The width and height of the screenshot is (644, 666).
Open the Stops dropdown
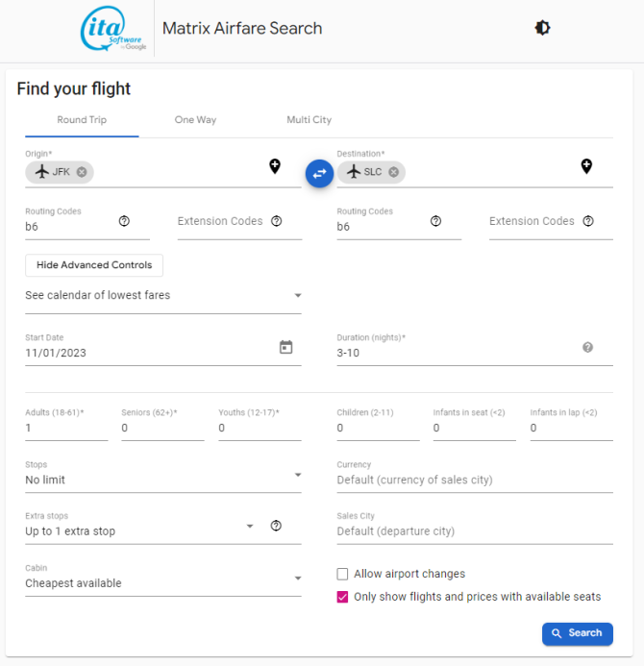(163, 480)
